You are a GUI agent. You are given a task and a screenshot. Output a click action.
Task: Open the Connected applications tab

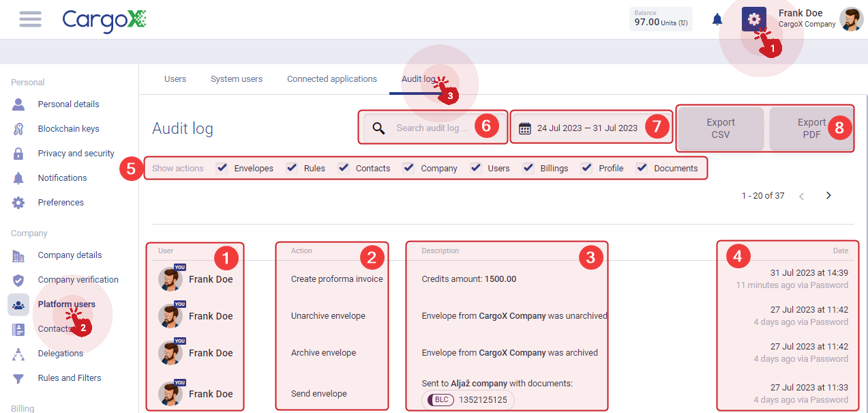332,79
